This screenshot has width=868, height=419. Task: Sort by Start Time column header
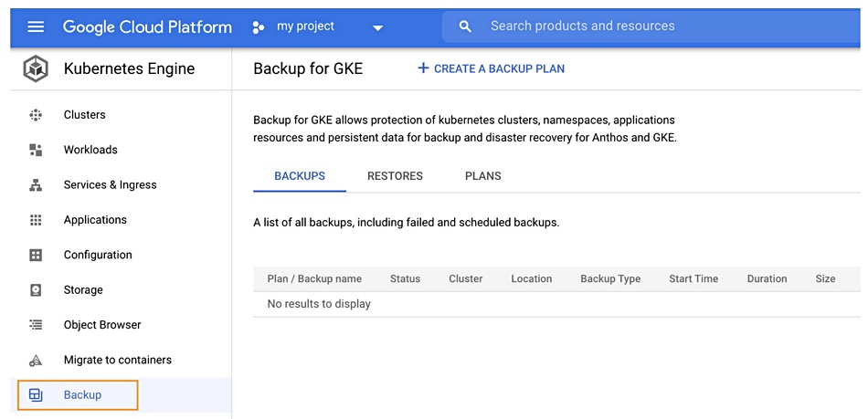pyautogui.click(x=693, y=279)
